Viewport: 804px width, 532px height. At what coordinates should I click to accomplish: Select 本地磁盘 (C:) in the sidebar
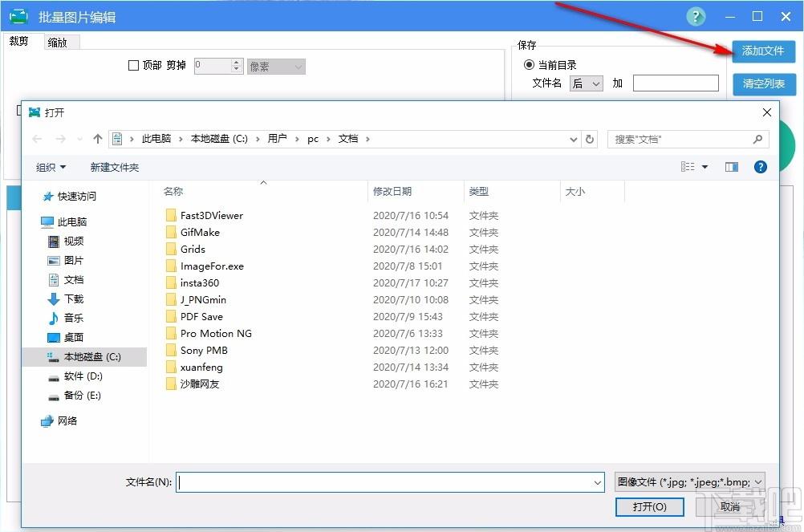click(91, 356)
